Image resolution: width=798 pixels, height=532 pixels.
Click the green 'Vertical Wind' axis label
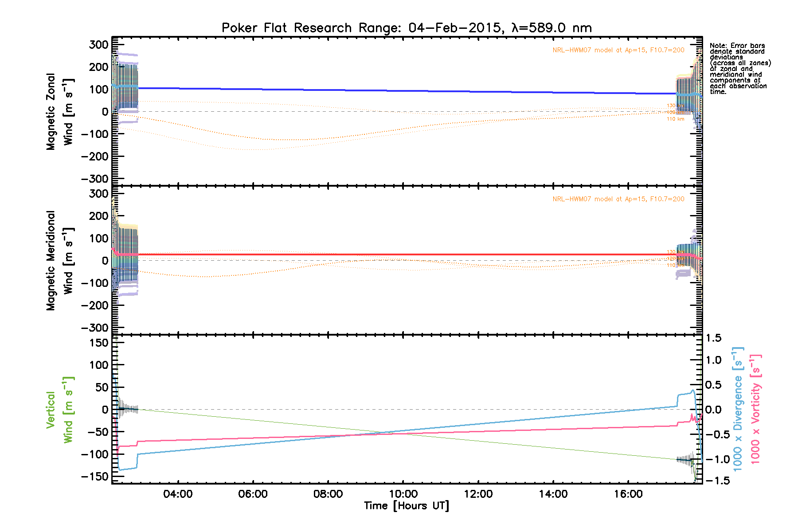coord(59,410)
